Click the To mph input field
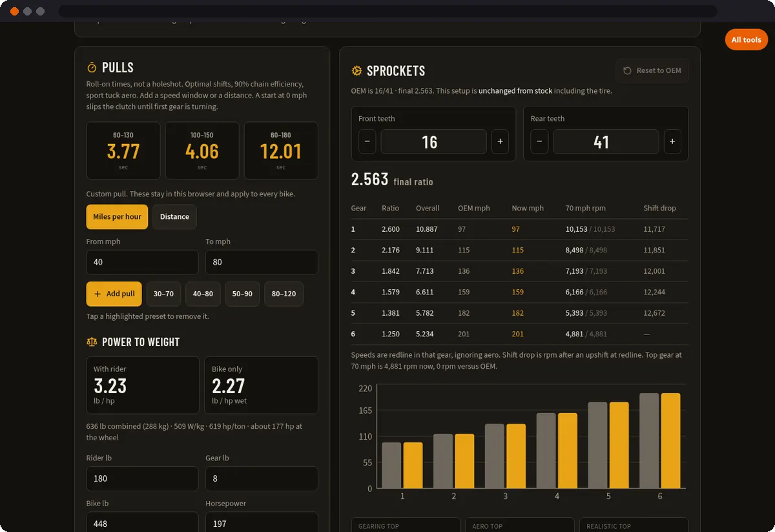The width and height of the screenshot is (775, 532). (x=262, y=262)
